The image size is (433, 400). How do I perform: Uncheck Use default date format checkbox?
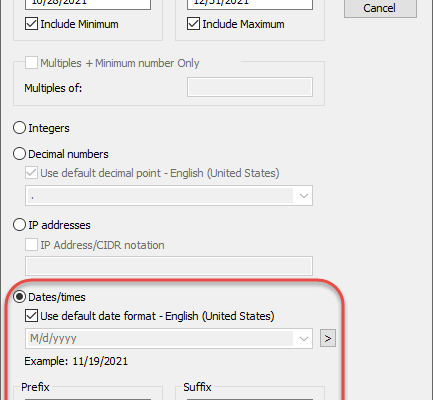click(31, 316)
